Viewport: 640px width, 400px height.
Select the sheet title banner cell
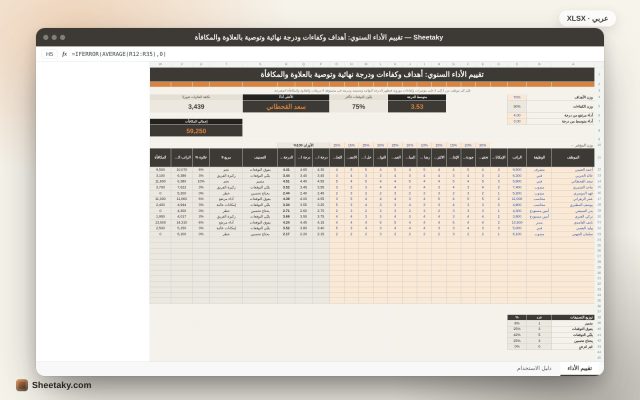(x=372, y=74)
